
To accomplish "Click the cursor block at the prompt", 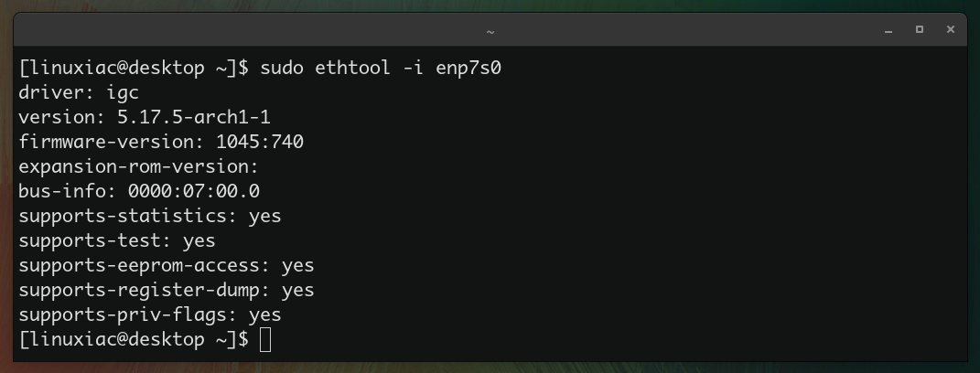I will [x=265, y=340].
